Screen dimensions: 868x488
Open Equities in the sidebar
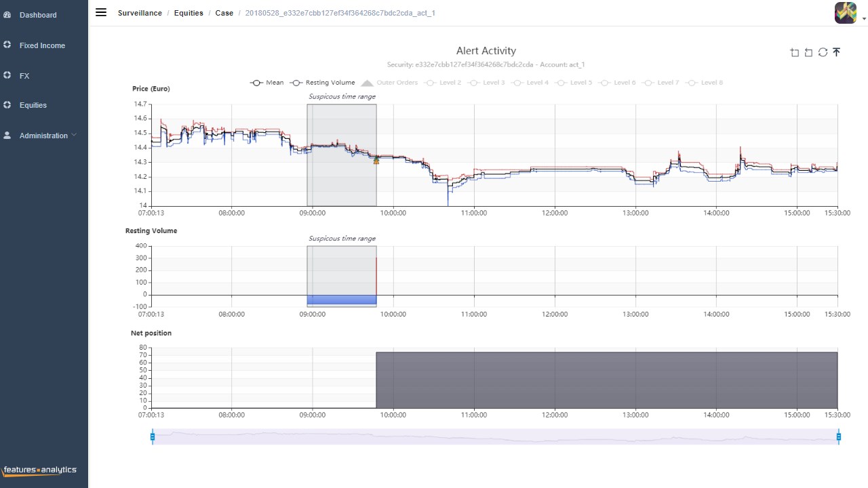click(x=33, y=105)
